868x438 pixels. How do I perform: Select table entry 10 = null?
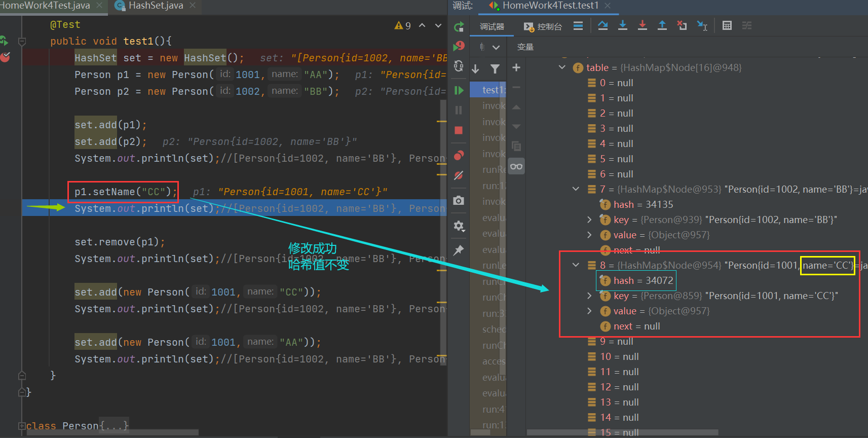tap(613, 356)
